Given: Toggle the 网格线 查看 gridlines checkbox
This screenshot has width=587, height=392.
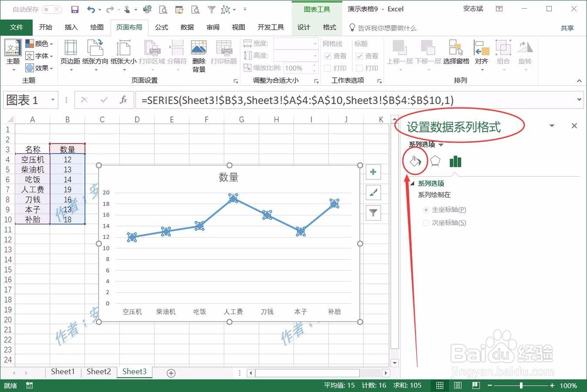Looking at the screenshot, I should [x=328, y=56].
